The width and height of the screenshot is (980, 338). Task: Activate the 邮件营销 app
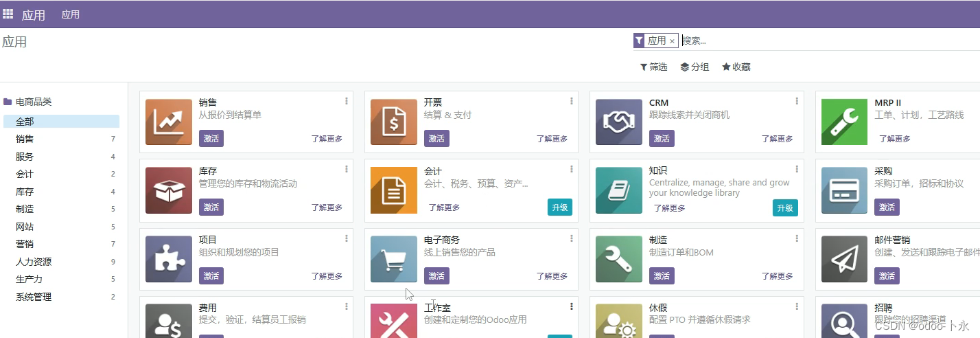point(887,275)
